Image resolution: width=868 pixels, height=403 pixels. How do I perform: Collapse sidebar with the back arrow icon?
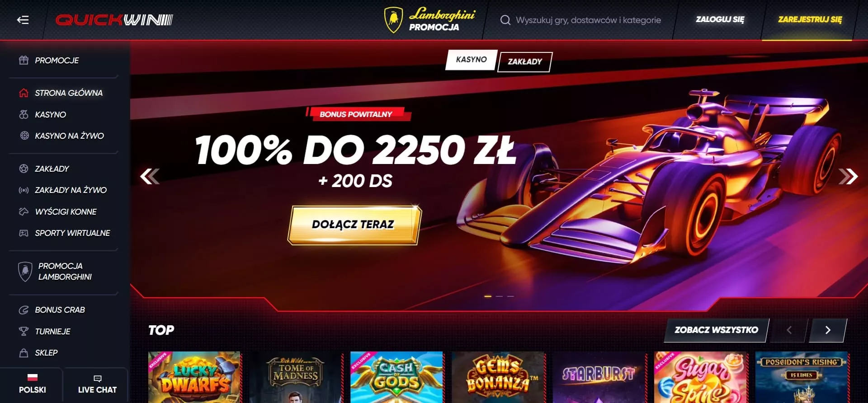[23, 20]
